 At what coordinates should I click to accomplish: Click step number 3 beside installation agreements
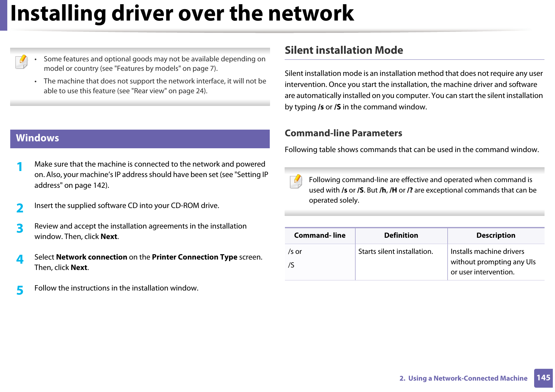[x=20, y=229]
